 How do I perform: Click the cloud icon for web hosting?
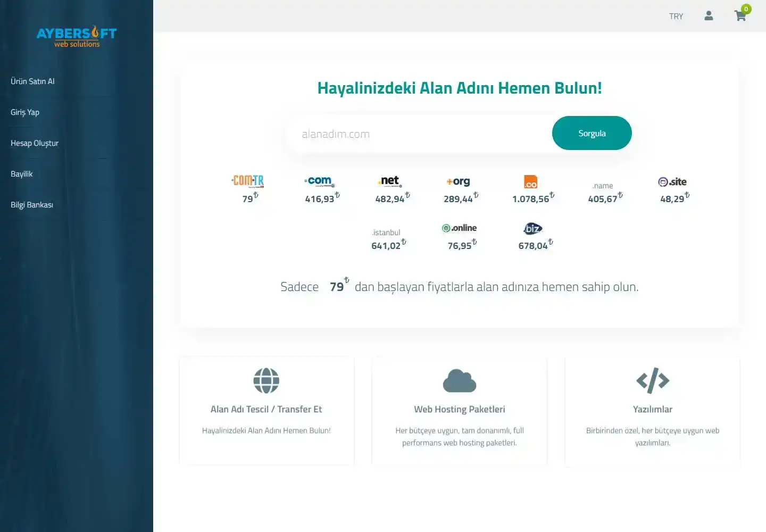460,381
